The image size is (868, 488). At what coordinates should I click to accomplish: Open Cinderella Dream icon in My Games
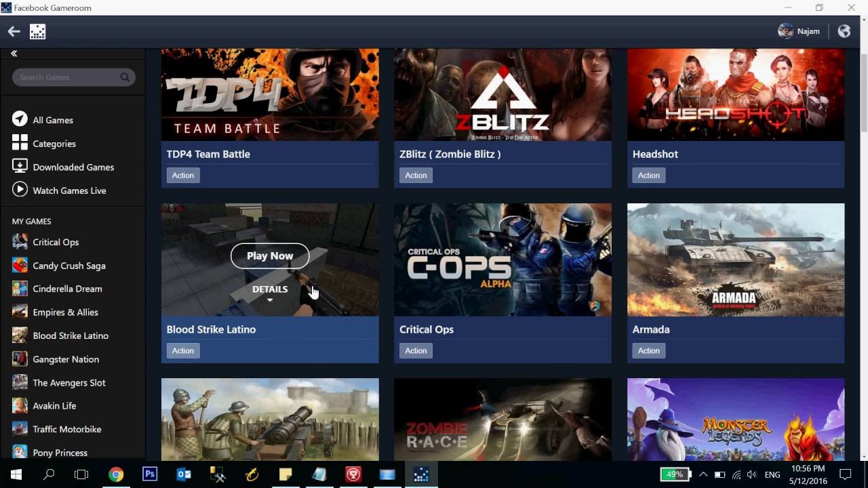(20, 288)
